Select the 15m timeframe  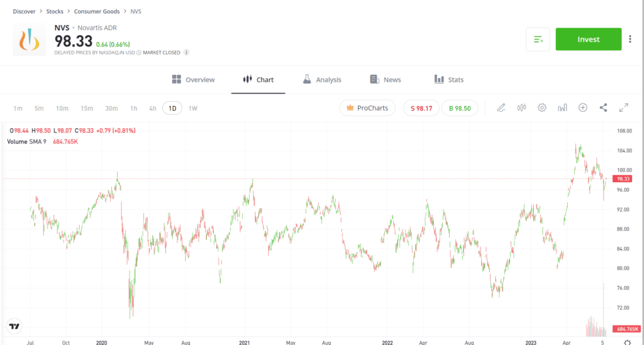87,108
